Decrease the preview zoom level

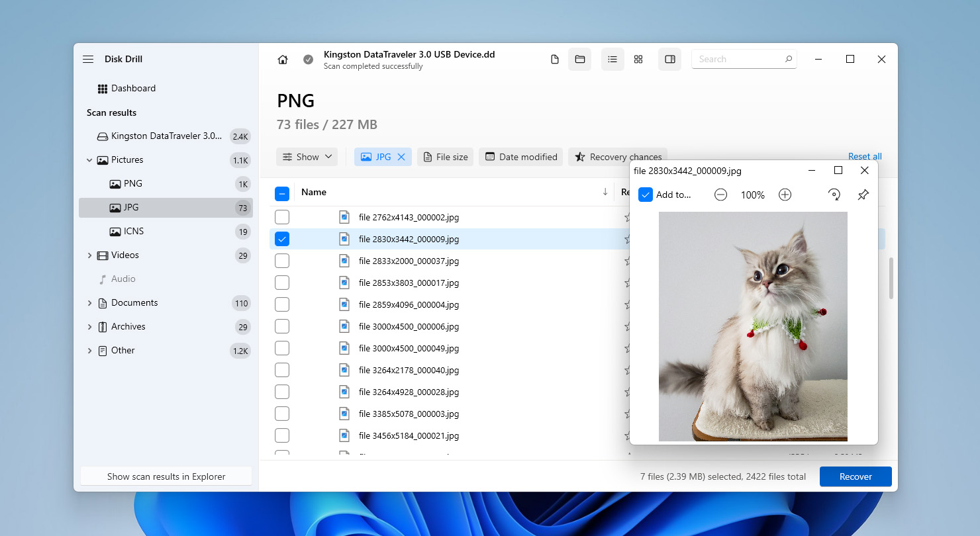coord(720,195)
